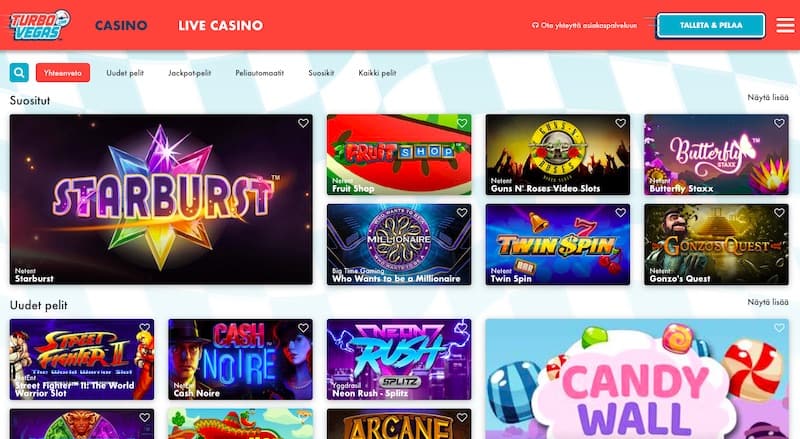Open customer service contact link
Screen dimensions: 800x439
[x=584, y=25]
